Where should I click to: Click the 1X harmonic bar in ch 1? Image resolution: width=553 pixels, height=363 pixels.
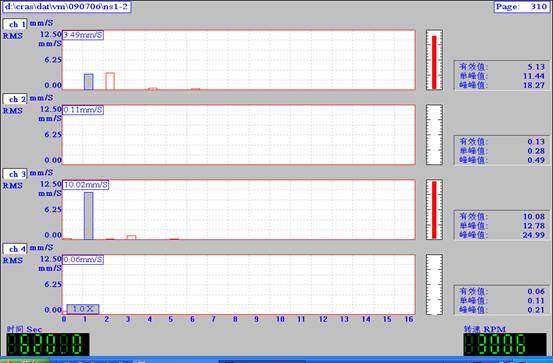click(x=89, y=82)
